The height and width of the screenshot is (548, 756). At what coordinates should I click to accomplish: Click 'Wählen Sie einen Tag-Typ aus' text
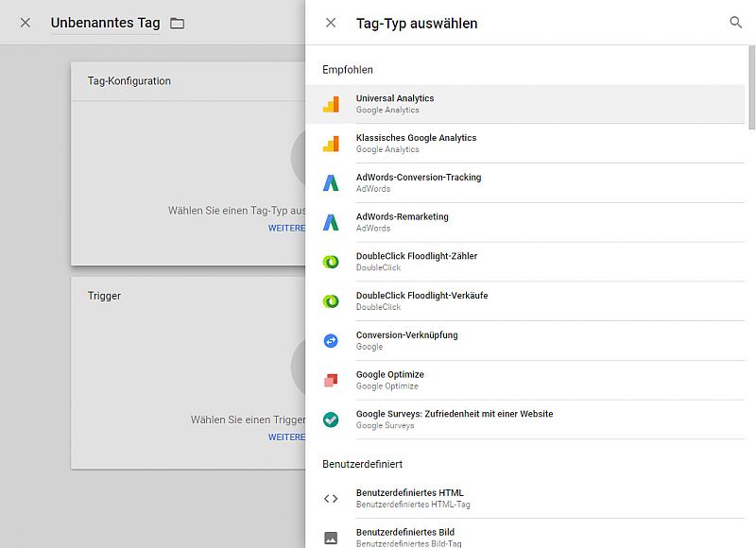coord(237,211)
